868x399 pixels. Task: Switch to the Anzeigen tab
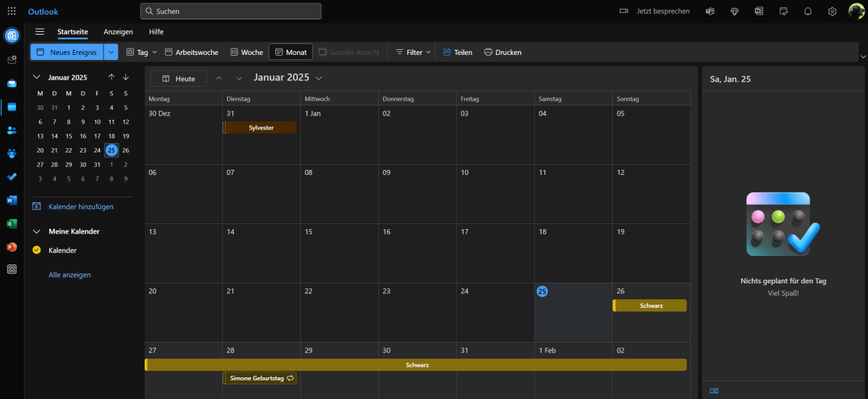118,32
